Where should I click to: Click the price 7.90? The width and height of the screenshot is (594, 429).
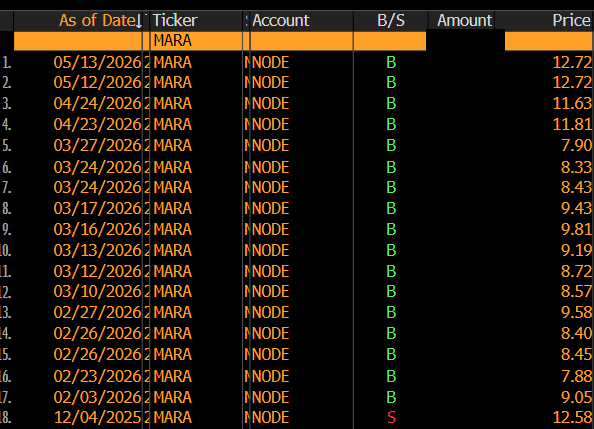click(x=577, y=146)
